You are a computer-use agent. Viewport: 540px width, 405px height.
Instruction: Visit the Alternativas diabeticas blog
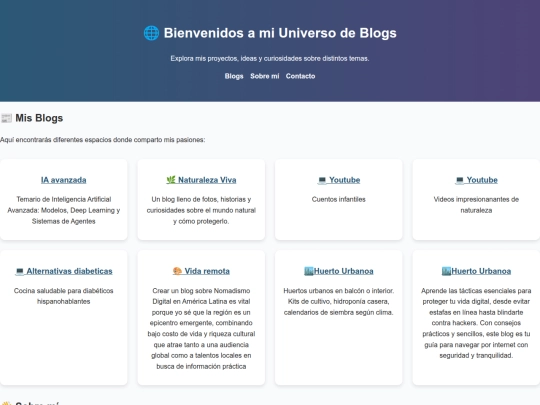pos(64,271)
